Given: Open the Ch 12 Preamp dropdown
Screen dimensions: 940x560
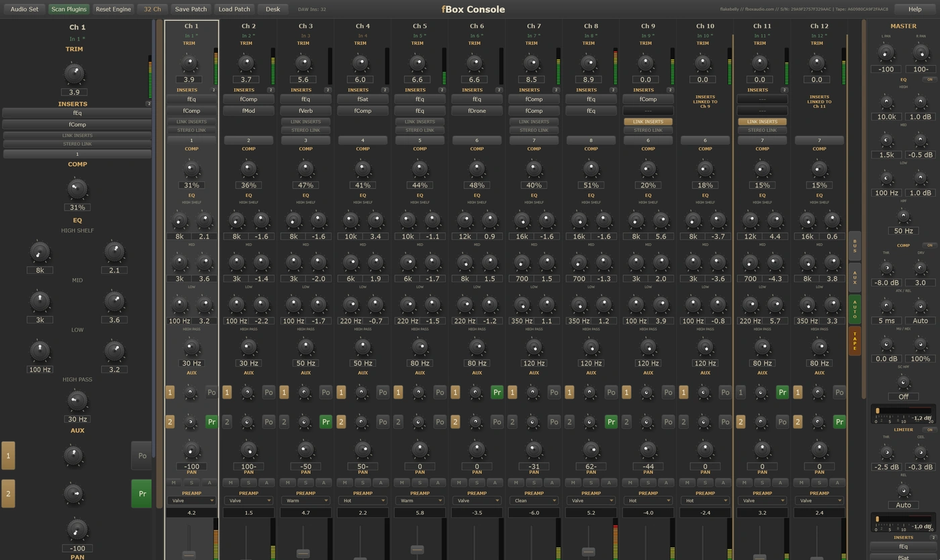Looking at the screenshot, I should 819,500.
